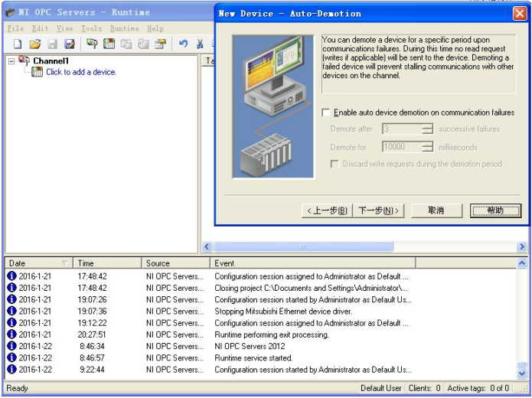Click info icon of the 19:07:26 row

tap(11, 299)
